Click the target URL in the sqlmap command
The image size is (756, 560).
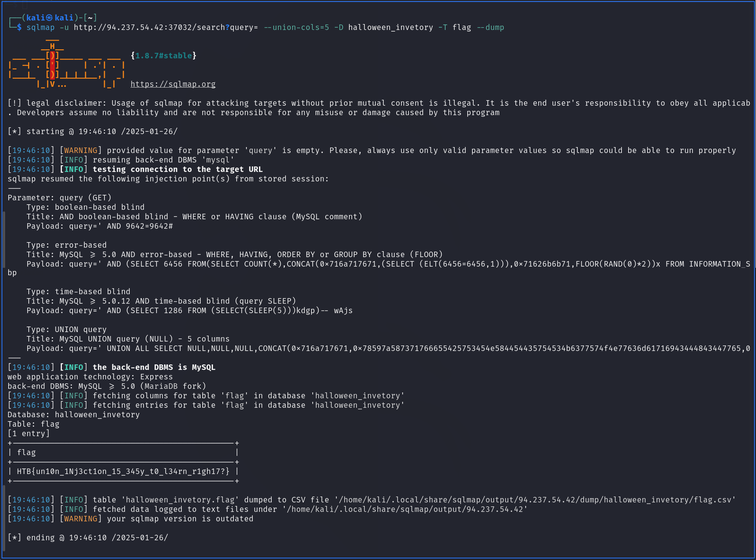tap(166, 27)
